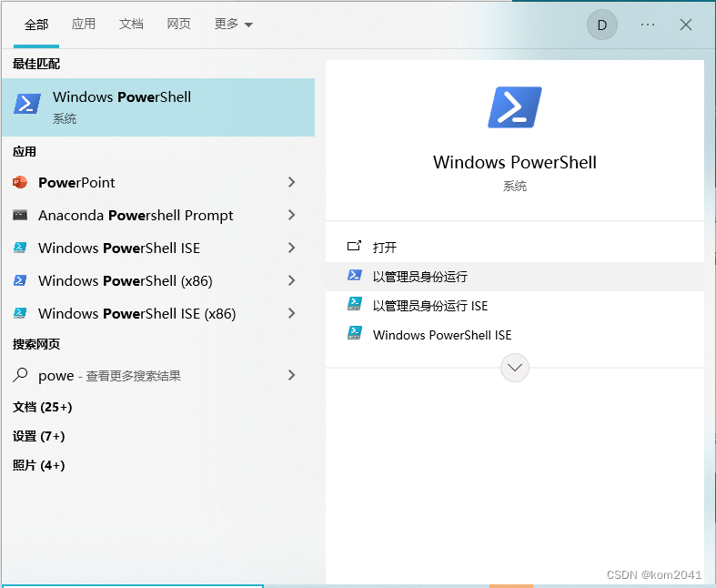
Task: Click the Windows PowerShell ISE icon in right pane
Action: [355, 333]
